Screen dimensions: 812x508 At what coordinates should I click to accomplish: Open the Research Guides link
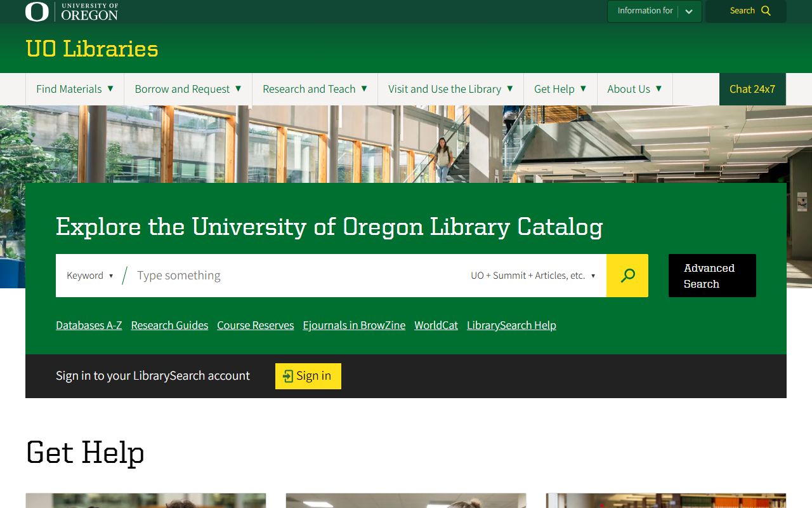169,325
